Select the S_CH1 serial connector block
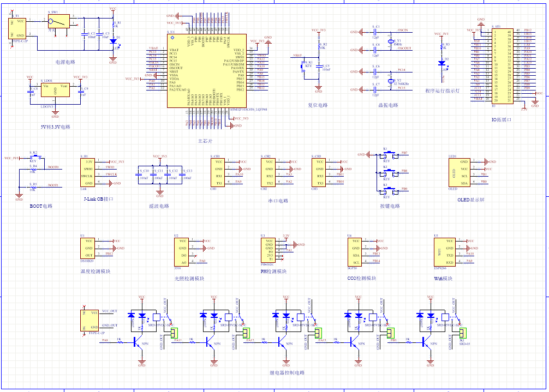Screen dimensions: 549x392 [x=217, y=173]
